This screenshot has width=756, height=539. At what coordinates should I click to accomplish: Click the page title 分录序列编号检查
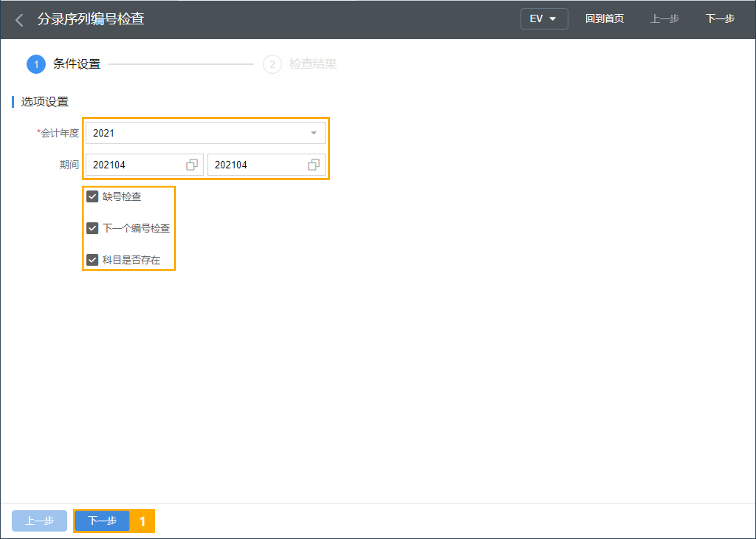click(91, 19)
